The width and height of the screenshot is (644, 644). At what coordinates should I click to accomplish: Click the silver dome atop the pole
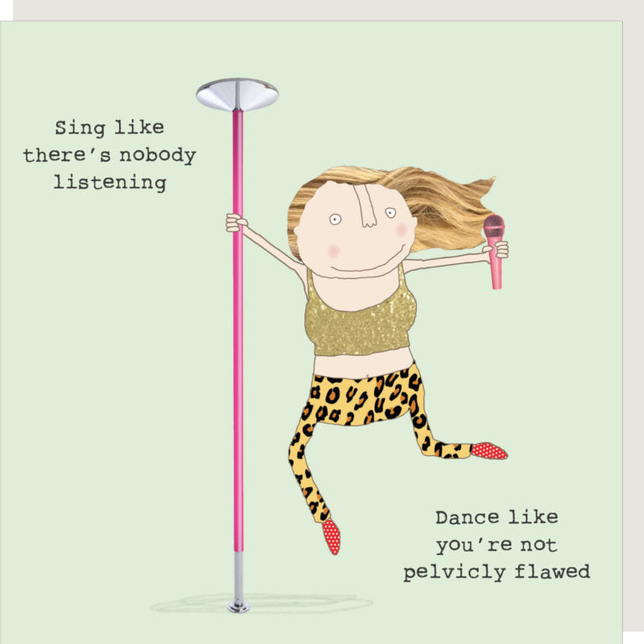[237, 94]
